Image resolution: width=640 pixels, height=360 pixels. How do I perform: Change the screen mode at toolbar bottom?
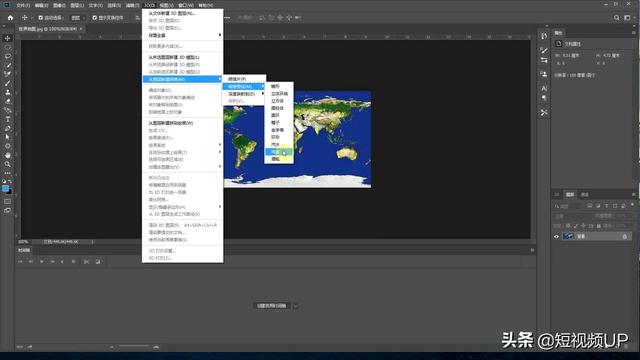coord(7,211)
